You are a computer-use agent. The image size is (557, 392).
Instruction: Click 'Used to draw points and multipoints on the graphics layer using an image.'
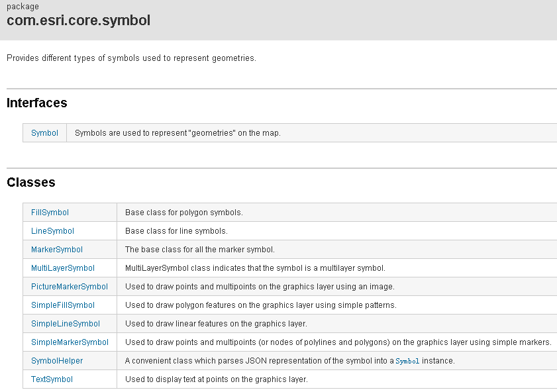(x=260, y=286)
